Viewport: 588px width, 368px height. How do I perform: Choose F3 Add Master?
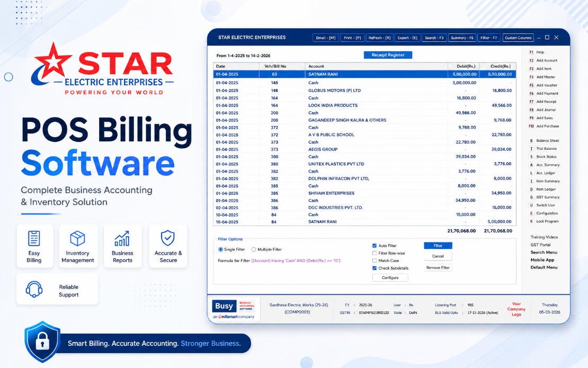542,77
